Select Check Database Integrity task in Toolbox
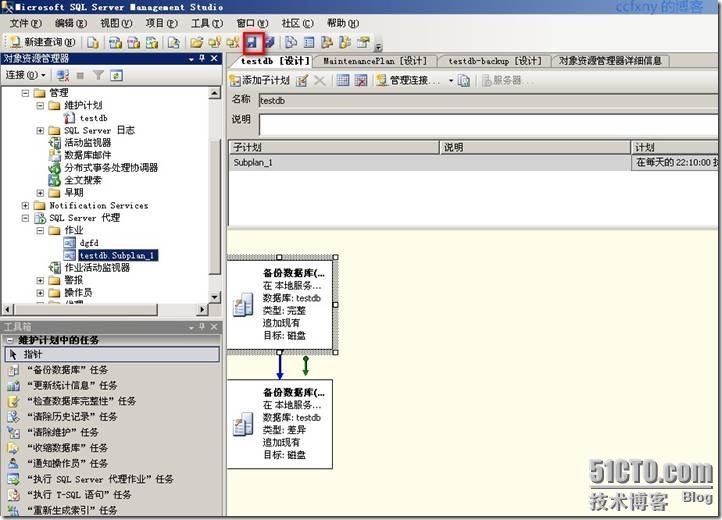The height and width of the screenshot is (520, 722). coord(81,401)
